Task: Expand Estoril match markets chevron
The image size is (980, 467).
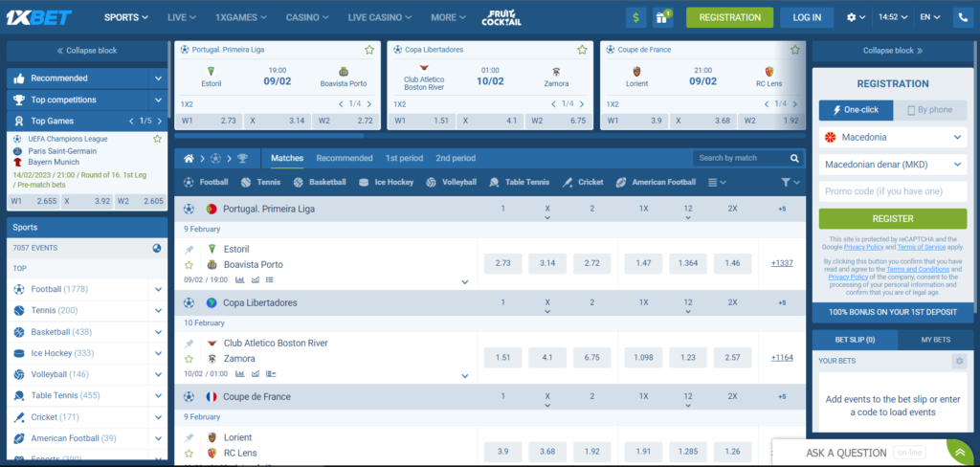Action: click(465, 282)
